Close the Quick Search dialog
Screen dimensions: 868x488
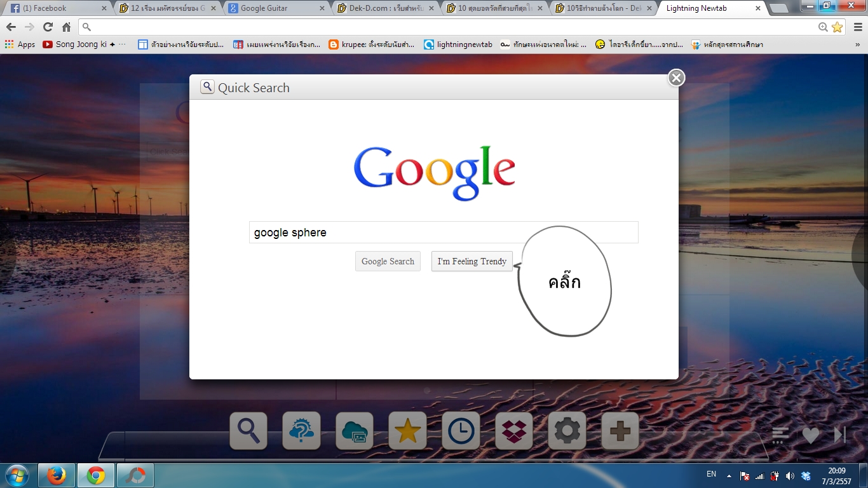676,78
